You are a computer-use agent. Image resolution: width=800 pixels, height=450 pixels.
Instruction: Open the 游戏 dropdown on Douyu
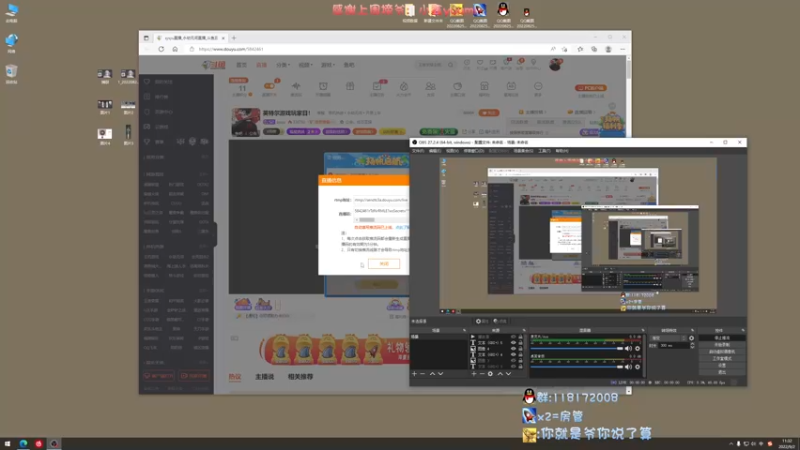328,65
